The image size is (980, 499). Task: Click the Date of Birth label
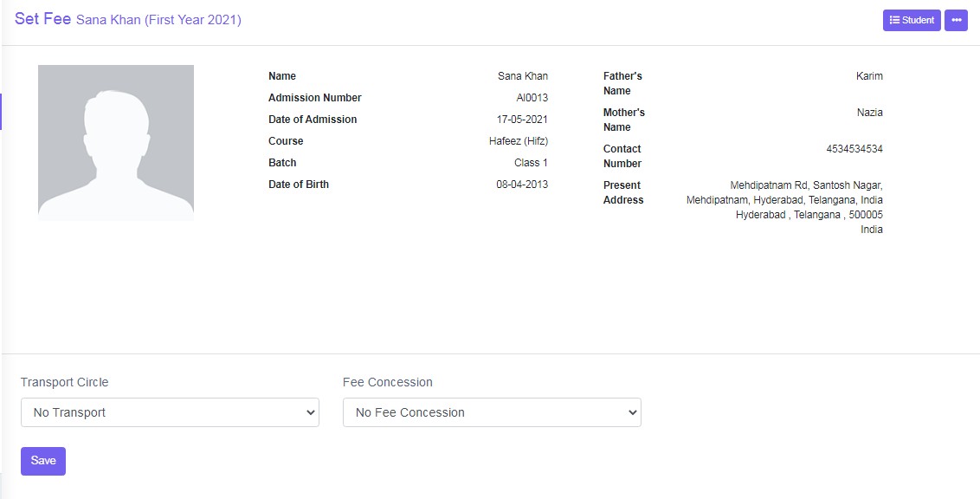(x=298, y=185)
